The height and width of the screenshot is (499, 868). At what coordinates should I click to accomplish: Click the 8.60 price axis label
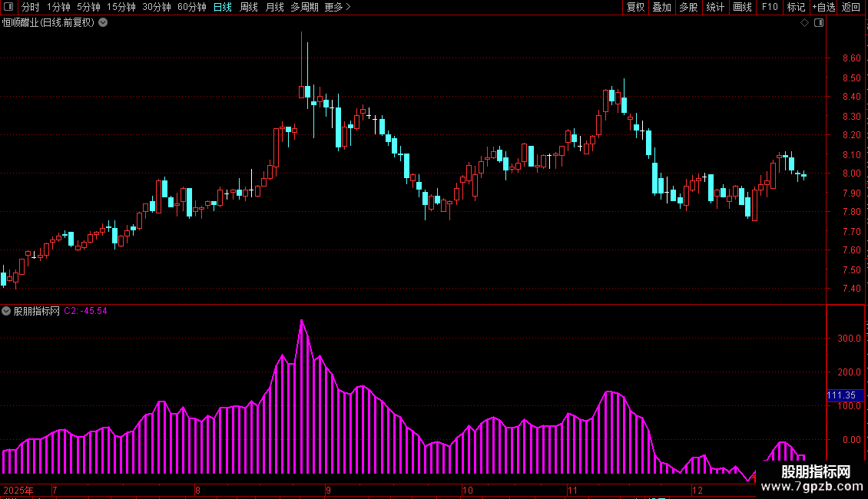click(851, 58)
